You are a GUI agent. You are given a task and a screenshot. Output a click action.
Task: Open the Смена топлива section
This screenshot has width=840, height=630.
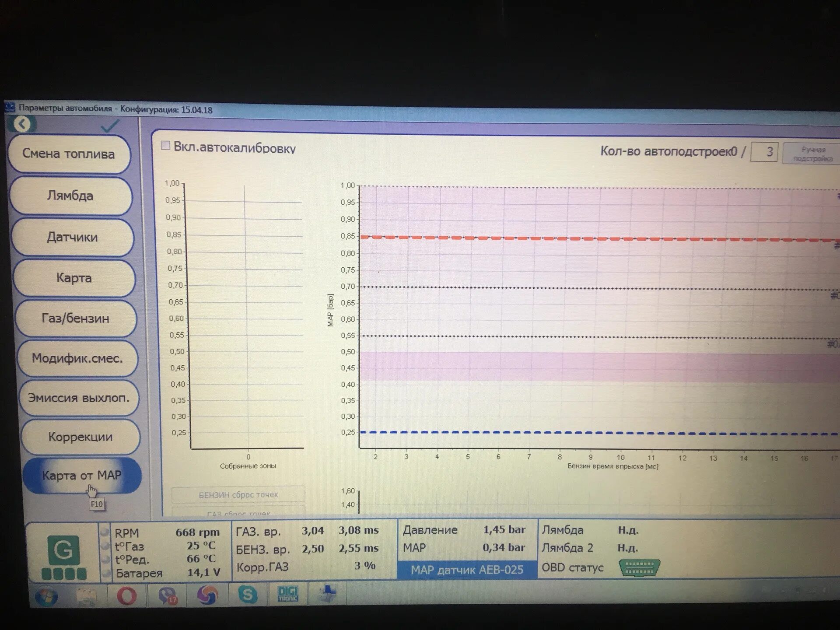coord(69,154)
